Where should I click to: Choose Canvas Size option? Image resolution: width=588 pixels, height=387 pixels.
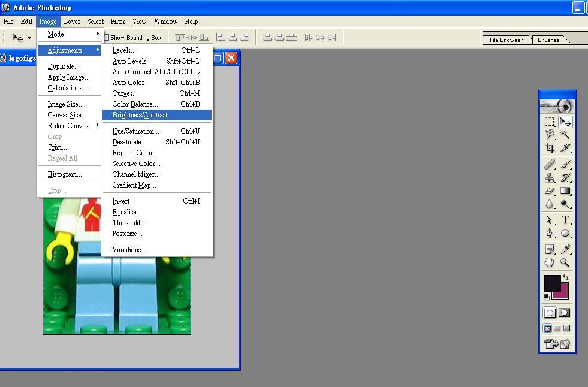[70, 115]
